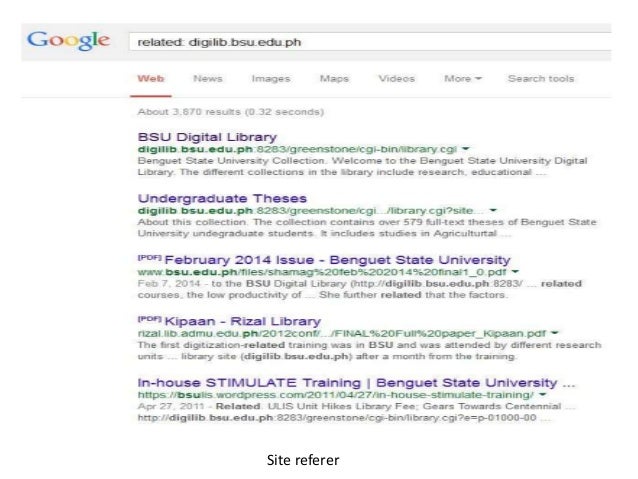Click the www.bsu.edu.ph shamag PDF URL
This screenshot has width=638, height=479.
[x=322, y=272]
